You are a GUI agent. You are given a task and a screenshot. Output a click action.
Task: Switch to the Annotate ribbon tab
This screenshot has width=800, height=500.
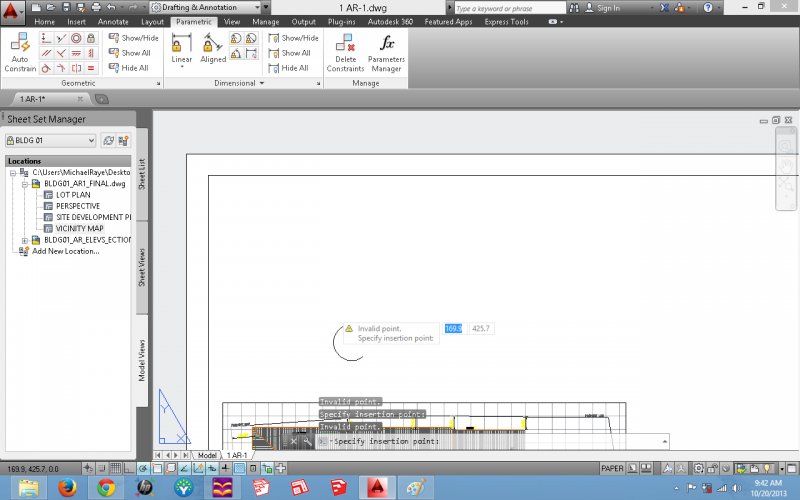pyautogui.click(x=112, y=21)
